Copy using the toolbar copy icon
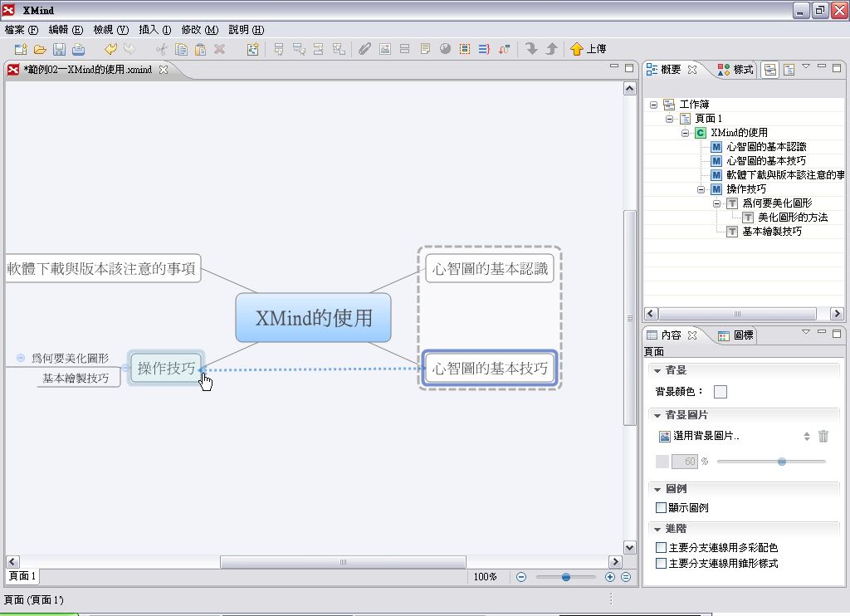Viewport: 850px width, 616px height. (x=181, y=49)
